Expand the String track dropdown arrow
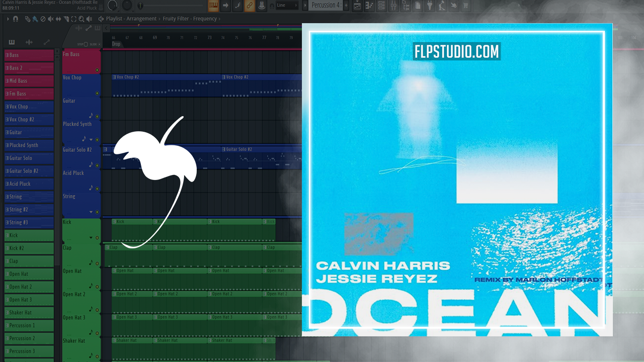Viewport: 644px width, 362px height. (x=91, y=212)
